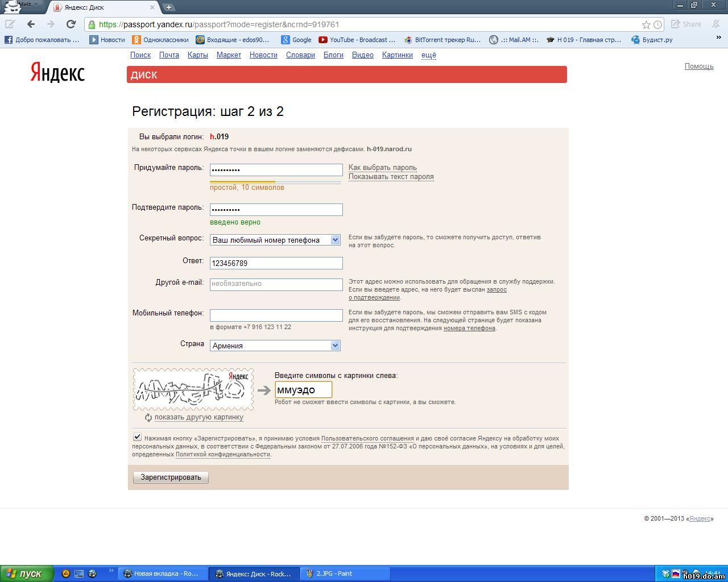Image resolution: width=728 pixels, height=582 pixels.
Task: Open the Входящие mail bookmark
Action: pos(233,40)
